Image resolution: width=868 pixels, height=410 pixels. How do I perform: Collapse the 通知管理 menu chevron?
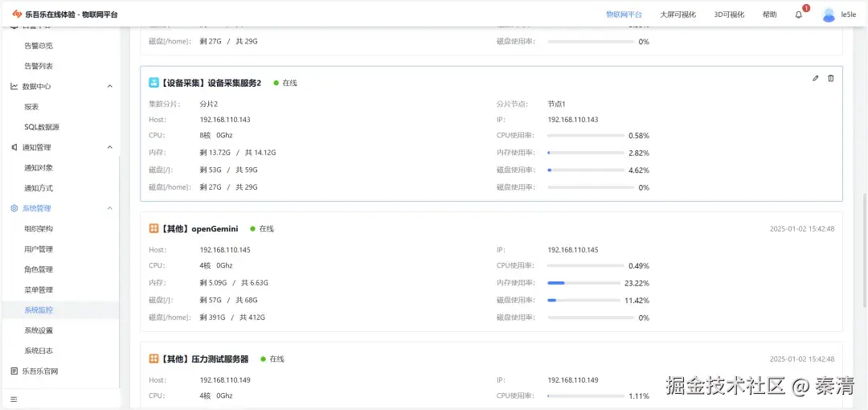tap(109, 147)
